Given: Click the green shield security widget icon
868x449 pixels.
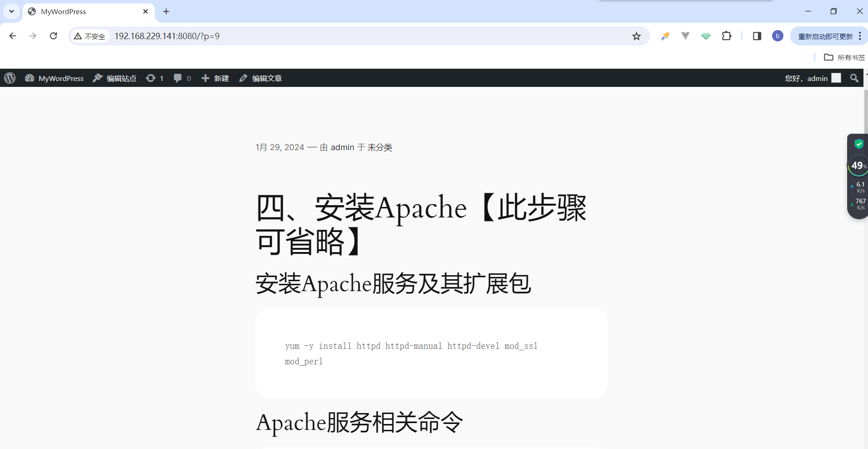Looking at the screenshot, I should 859,144.
